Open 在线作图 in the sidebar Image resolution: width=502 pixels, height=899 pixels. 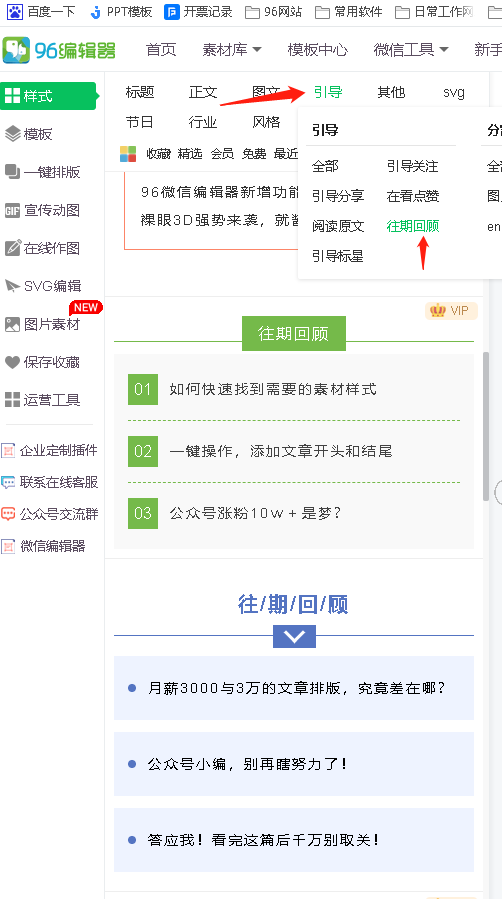click(42, 248)
